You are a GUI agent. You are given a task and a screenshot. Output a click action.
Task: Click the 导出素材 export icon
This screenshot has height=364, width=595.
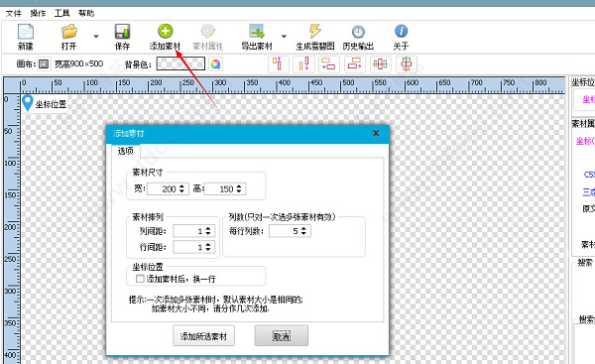[x=257, y=31]
